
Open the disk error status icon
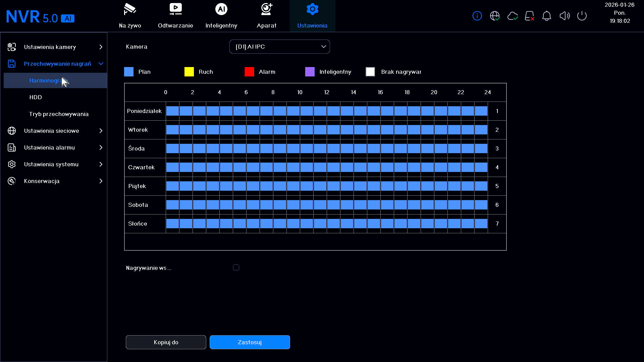point(530,16)
